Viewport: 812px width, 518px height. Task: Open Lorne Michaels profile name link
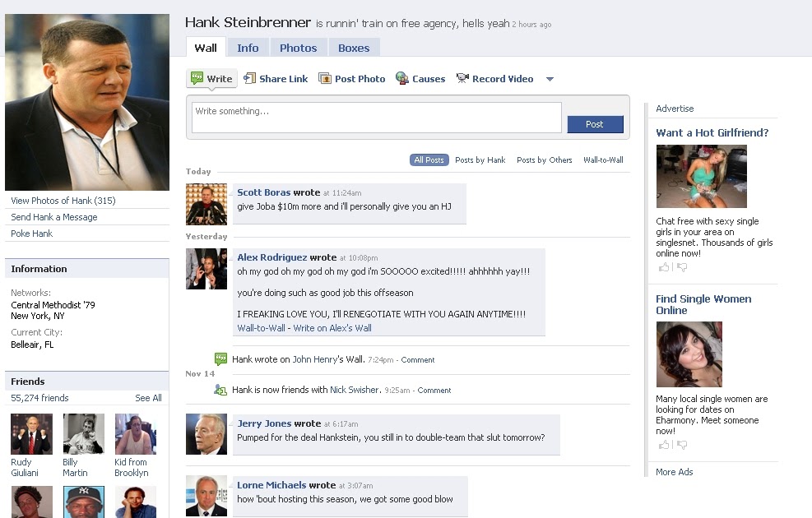(271, 485)
